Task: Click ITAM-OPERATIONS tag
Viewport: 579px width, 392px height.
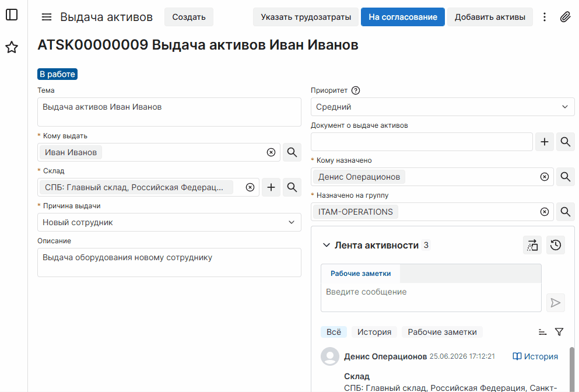Action: (x=356, y=212)
